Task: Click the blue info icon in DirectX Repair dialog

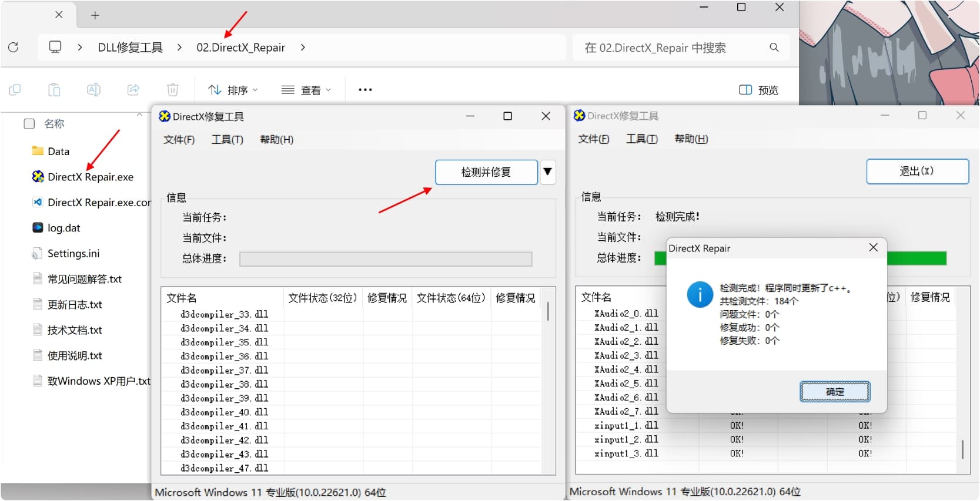Action: tap(700, 294)
